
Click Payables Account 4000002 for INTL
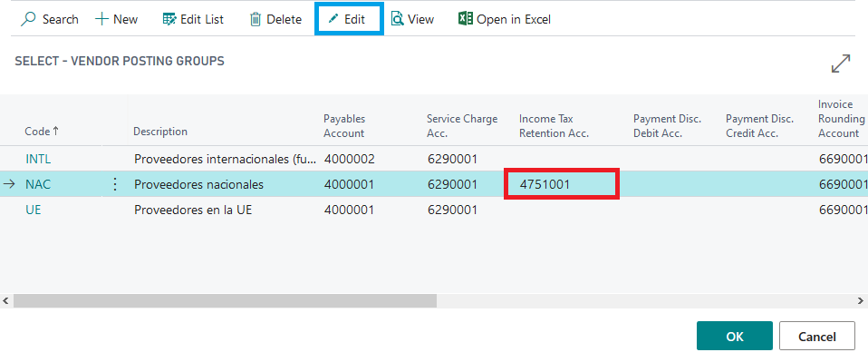350,160
